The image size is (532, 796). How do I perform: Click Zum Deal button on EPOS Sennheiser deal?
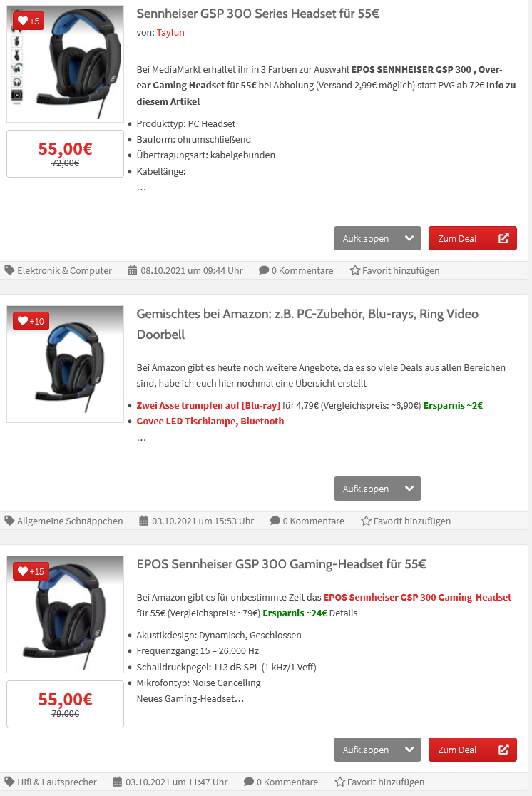[x=472, y=750]
